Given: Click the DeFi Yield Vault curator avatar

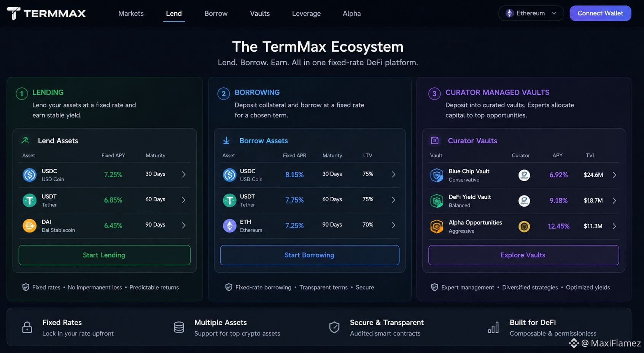Looking at the screenshot, I should click(524, 201).
